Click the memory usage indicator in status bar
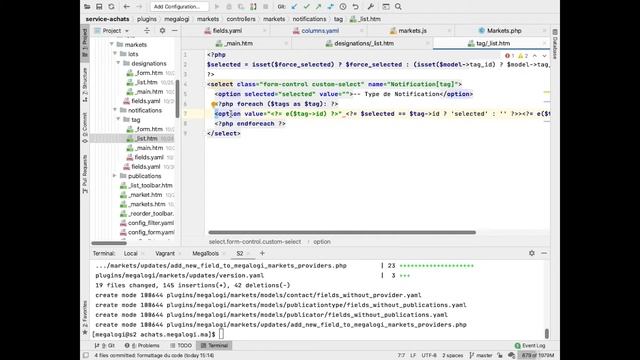Viewport: 640px width, 360px height. click(x=538, y=356)
